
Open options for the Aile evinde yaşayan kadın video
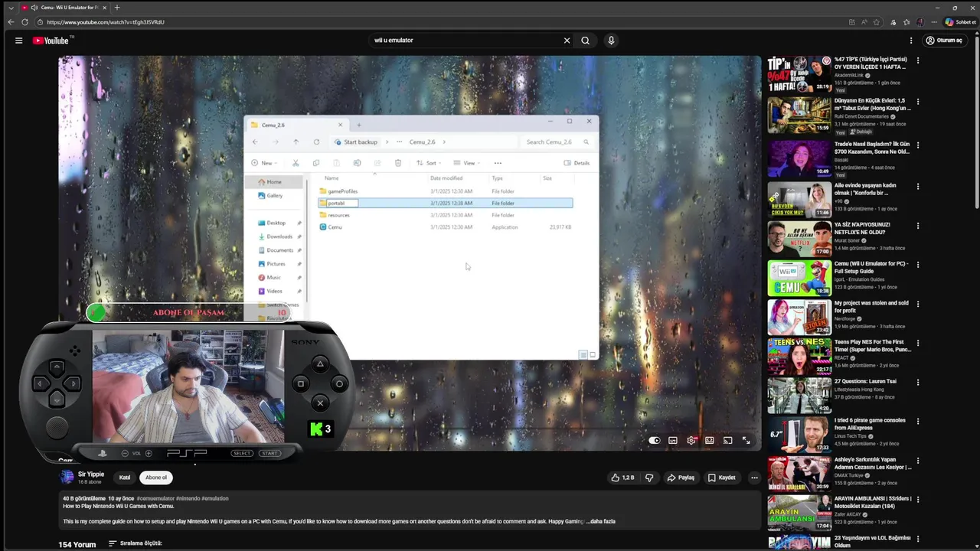[917, 186]
